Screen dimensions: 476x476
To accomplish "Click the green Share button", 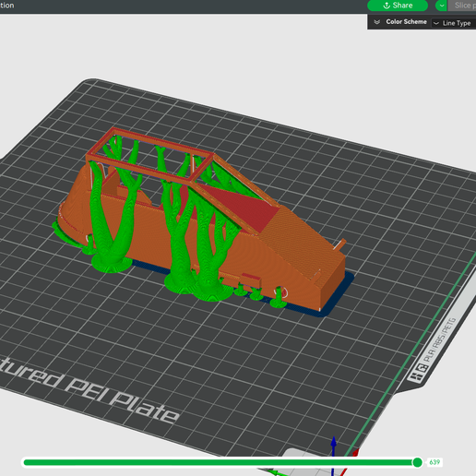I will point(398,6).
